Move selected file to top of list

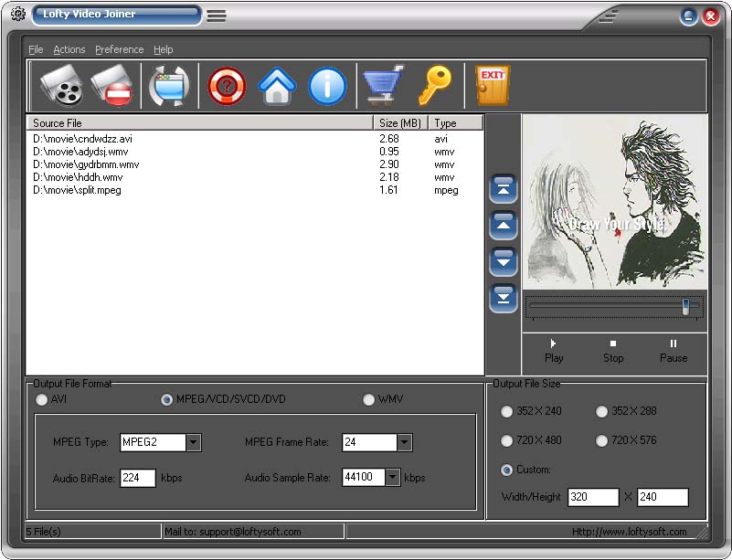pos(504,189)
